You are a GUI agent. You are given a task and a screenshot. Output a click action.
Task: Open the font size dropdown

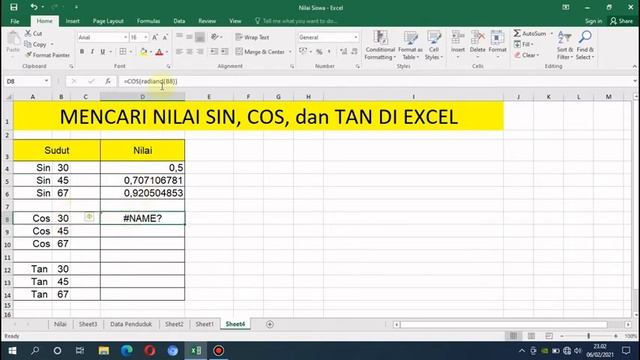(x=146, y=37)
